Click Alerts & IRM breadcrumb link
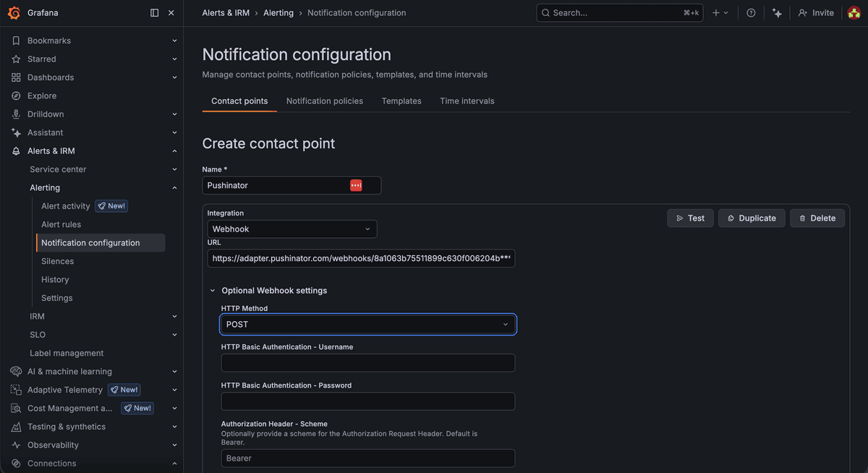The height and width of the screenshot is (473, 868). [226, 13]
